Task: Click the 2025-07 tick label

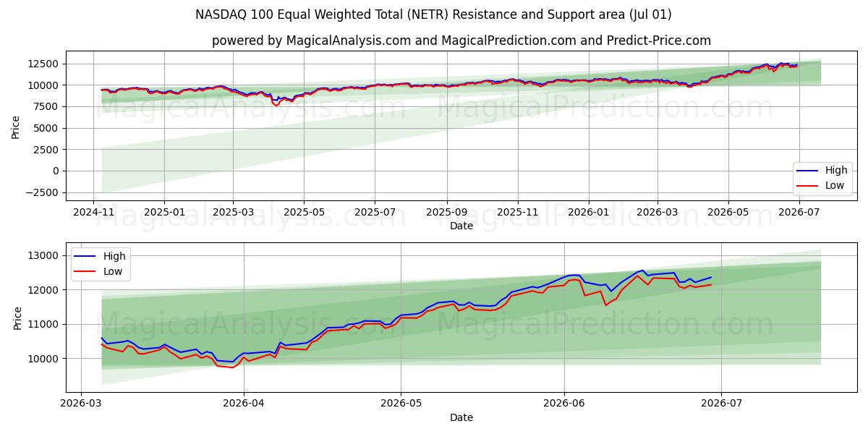Action: 375,211
